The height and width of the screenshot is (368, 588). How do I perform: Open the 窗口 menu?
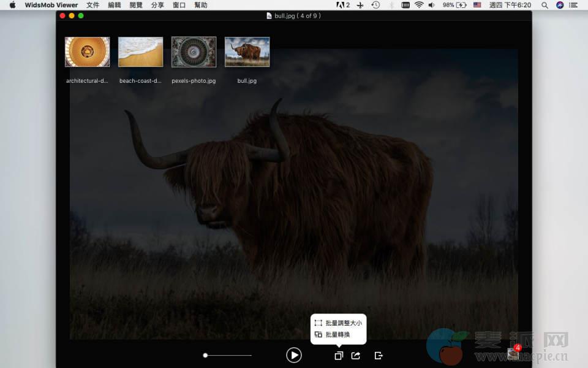(x=179, y=5)
